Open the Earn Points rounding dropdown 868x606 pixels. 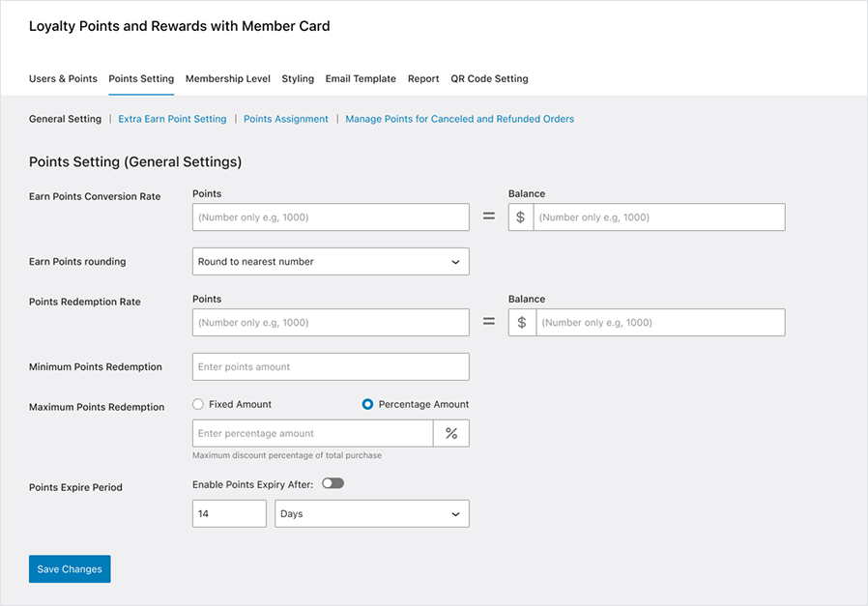click(331, 262)
